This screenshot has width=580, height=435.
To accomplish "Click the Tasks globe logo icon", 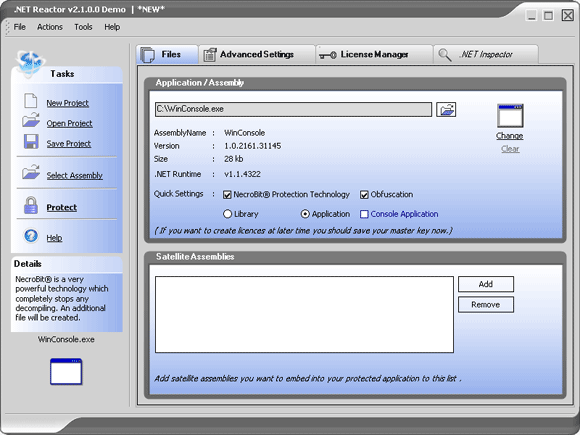I will (x=30, y=63).
